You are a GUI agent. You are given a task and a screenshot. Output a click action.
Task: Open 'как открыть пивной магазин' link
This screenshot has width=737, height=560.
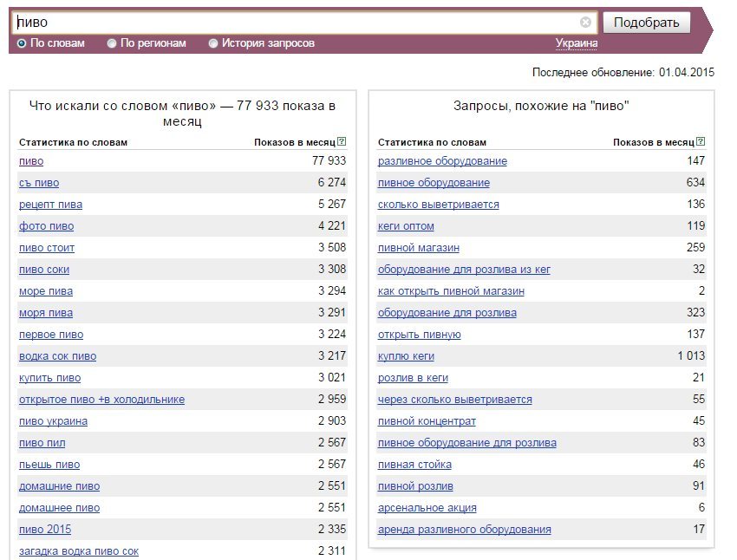point(451,291)
